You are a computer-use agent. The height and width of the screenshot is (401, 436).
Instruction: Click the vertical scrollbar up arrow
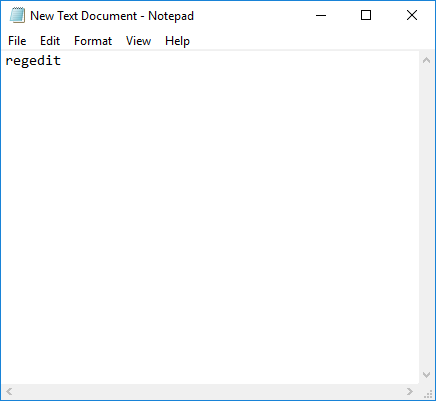(x=426, y=60)
